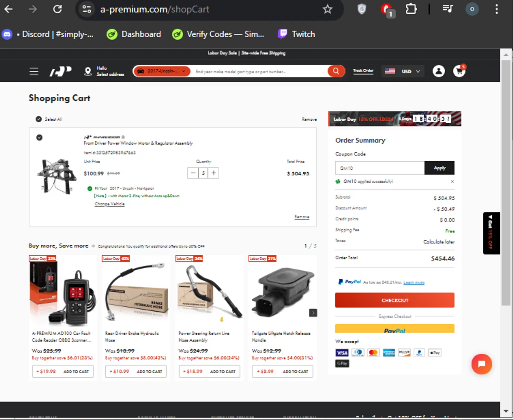
Task: Open Power Steering Return Line Hose title
Action: point(204,337)
